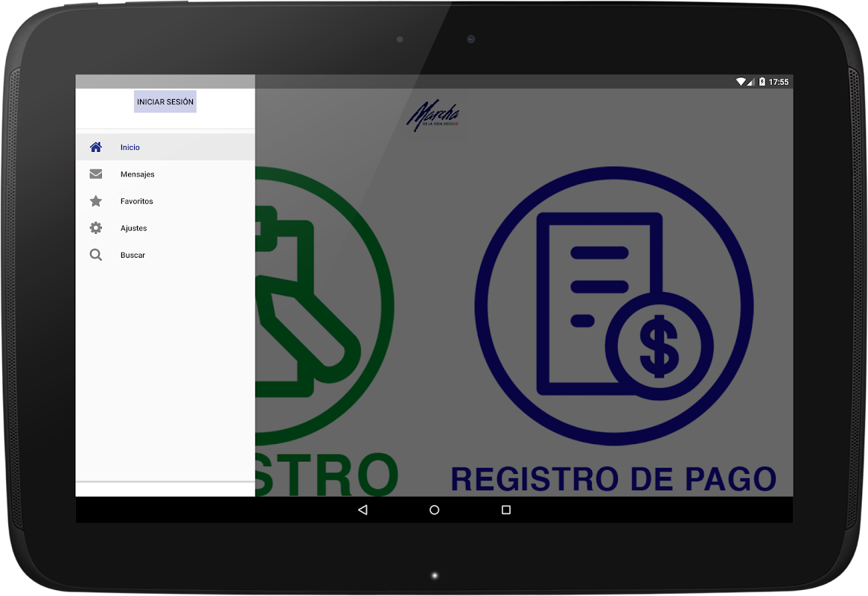Tap the Android home circle button
Image resolution: width=868 pixels, height=596 pixels.
pos(435,510)
